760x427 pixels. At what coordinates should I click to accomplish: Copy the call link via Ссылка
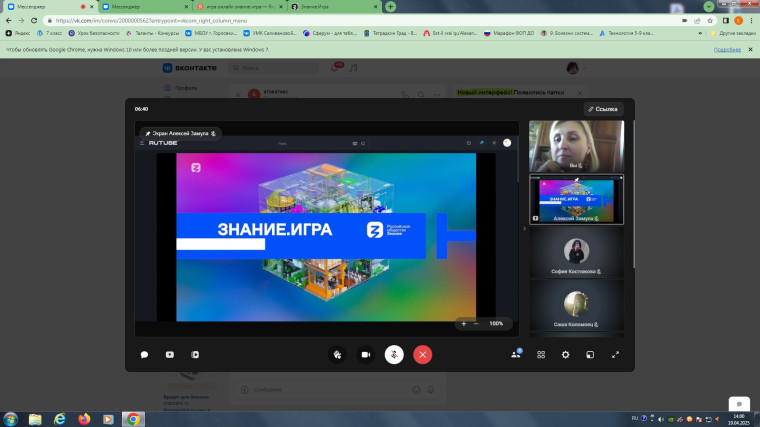click(603, 109)
